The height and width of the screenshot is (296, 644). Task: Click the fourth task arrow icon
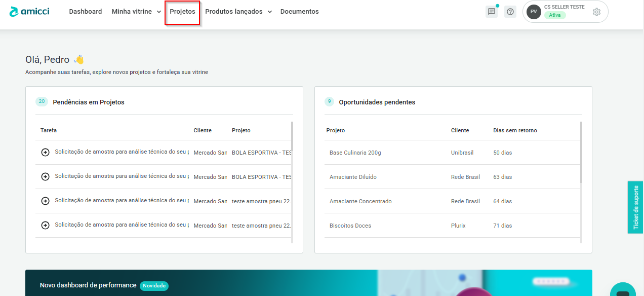click(x=45, y=225)
